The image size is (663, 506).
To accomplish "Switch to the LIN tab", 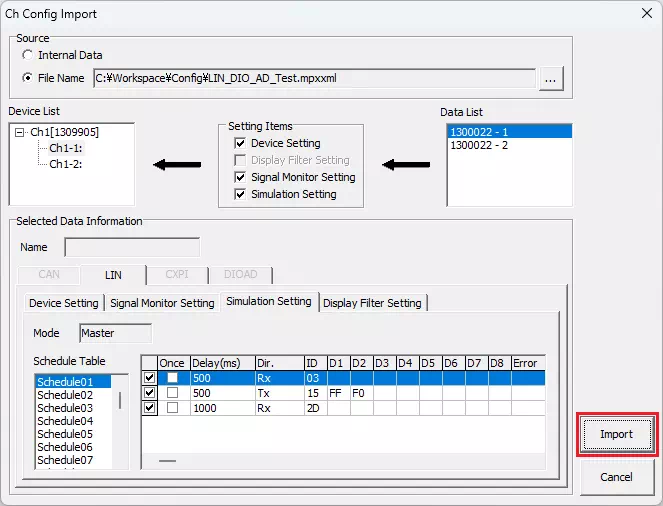I will 113,275.
